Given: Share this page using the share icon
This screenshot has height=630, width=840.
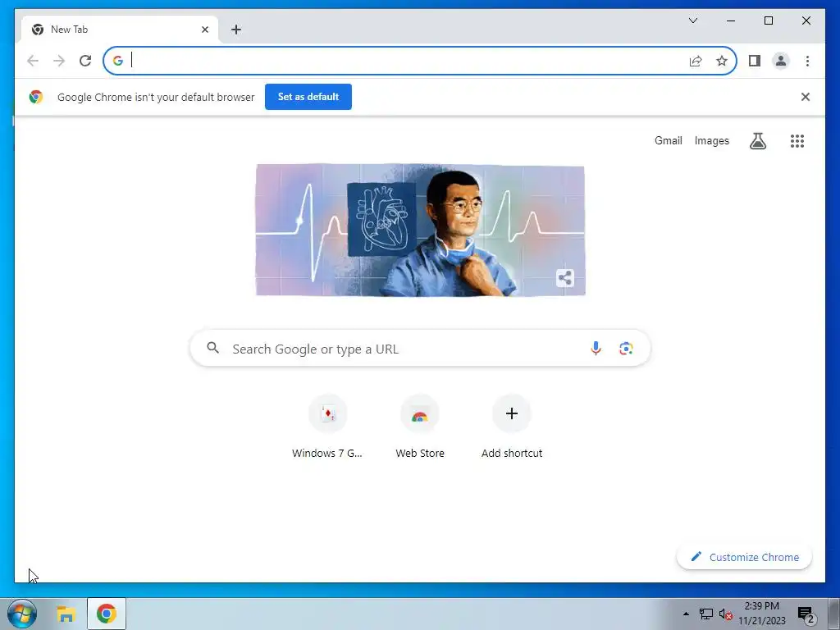Looking at the screenshot, I should point(696,61).
